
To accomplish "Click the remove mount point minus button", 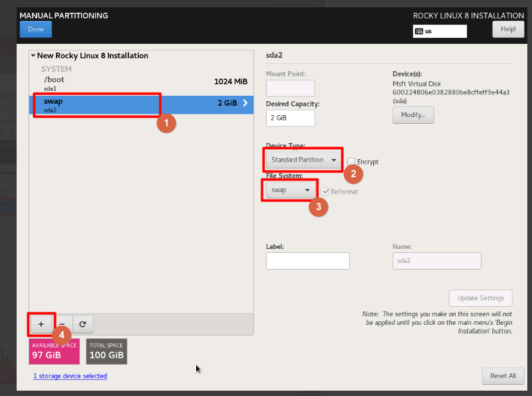I will click(x=62, y=324).
